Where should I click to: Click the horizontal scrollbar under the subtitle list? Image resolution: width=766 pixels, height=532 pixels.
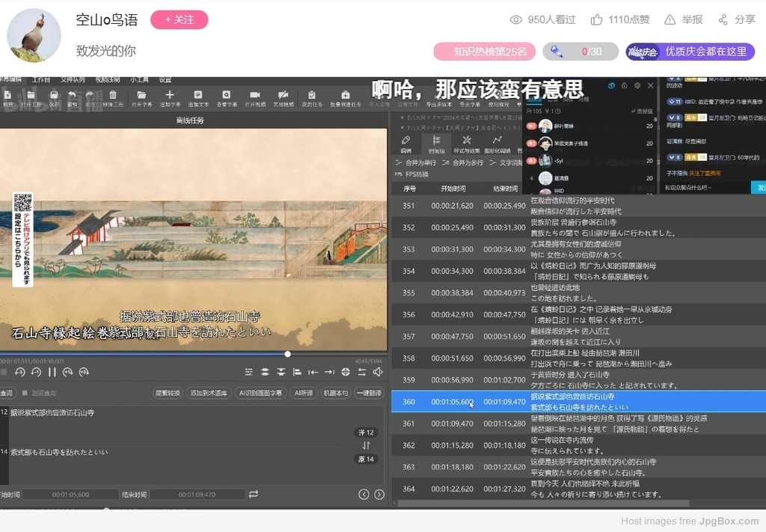tap(543, 503)
